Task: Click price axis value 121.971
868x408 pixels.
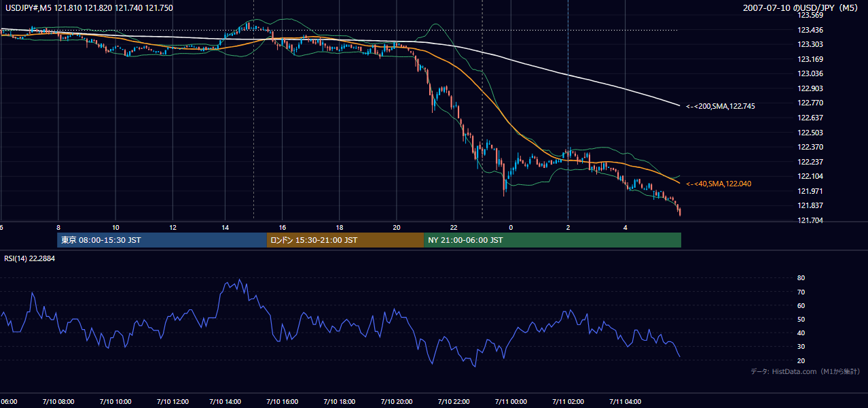Action: [810, 191]
